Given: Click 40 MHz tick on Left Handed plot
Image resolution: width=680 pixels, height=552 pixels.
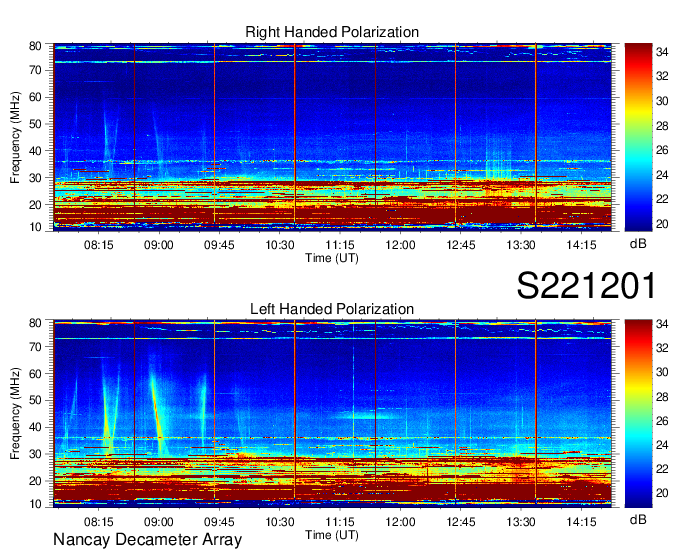Looking at the screenshot, I should (x=35, y=427).
